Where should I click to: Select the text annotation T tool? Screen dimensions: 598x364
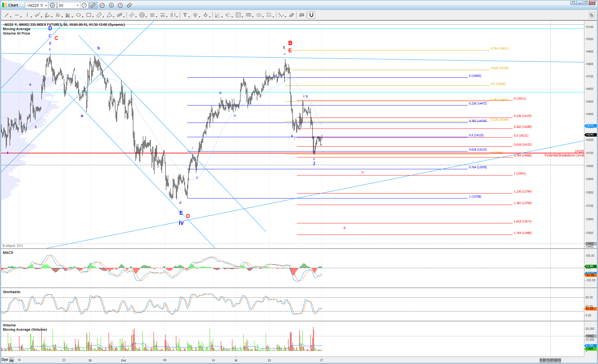click(x=185, y=15)
